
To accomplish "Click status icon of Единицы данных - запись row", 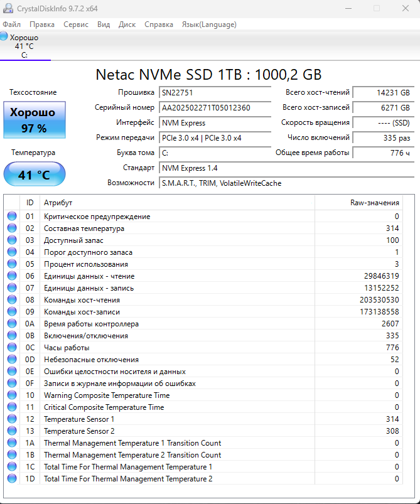I will pos(12,287).
